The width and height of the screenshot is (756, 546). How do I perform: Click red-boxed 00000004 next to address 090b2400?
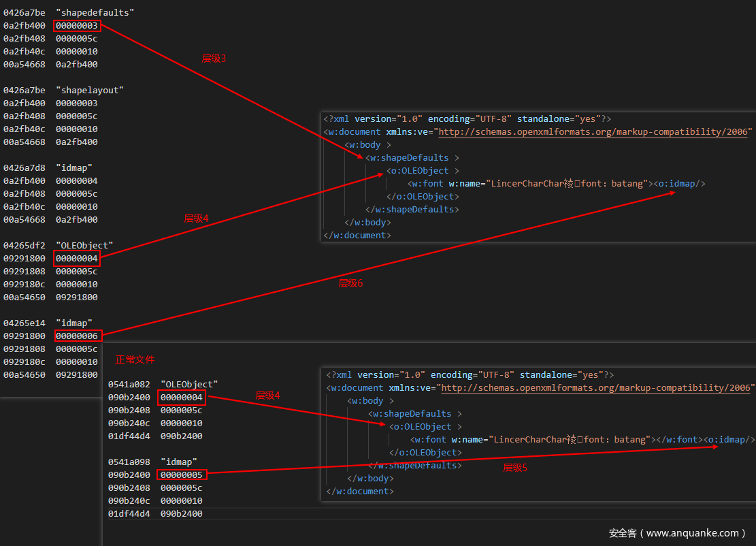[x=182, y=397]
